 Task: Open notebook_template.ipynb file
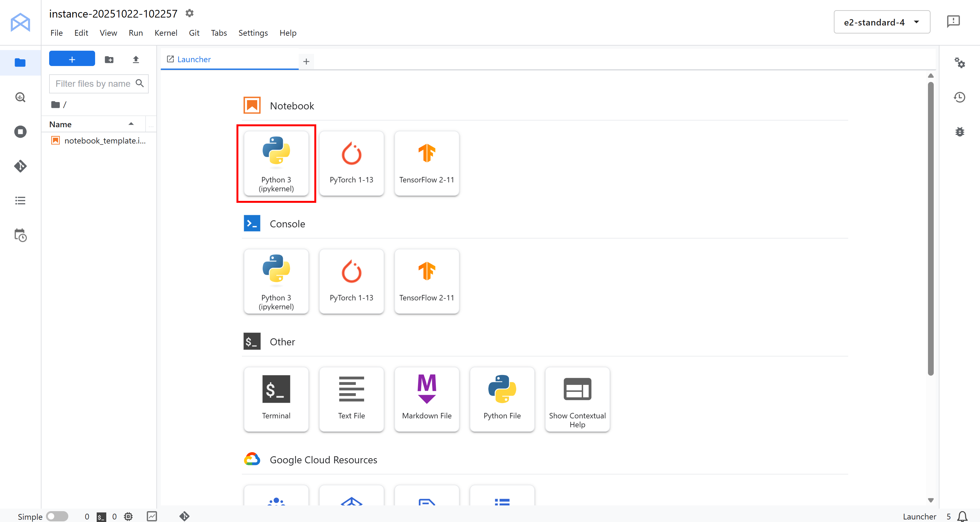click(105, 141)
